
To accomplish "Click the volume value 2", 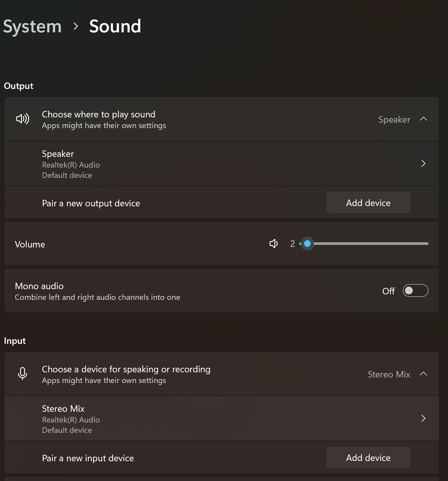I will click(x=293, y=244).
